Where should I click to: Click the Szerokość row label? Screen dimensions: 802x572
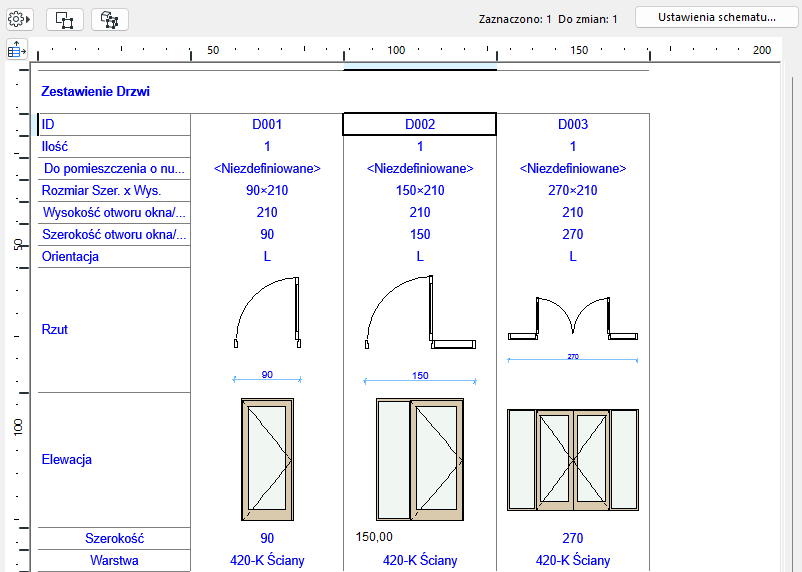[114, 538]
